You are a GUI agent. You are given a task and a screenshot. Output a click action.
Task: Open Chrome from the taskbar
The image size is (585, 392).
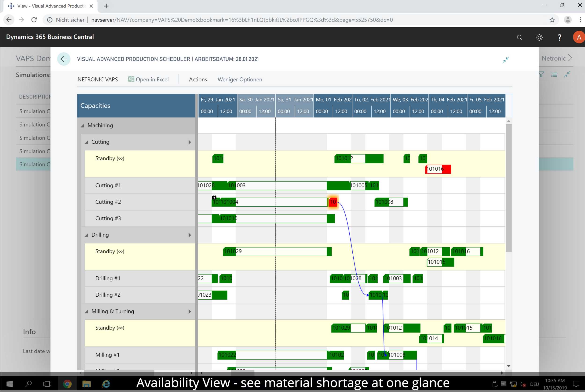pos(67,384)
